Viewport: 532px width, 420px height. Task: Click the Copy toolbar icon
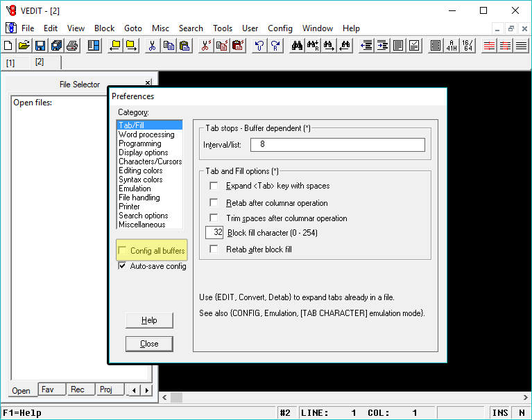[169, 46]
